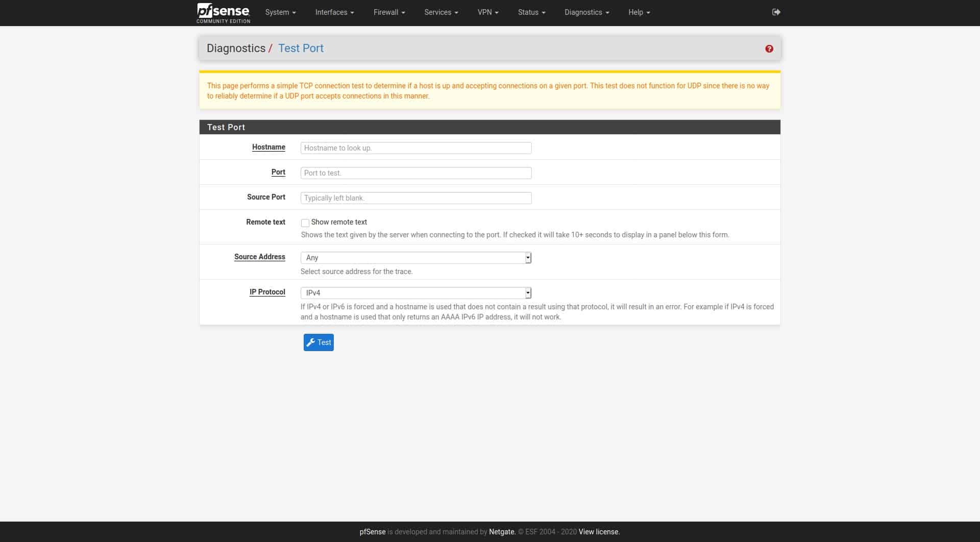
Task: Click the pfSense Community Edition logo
Action: coord(223,13)
